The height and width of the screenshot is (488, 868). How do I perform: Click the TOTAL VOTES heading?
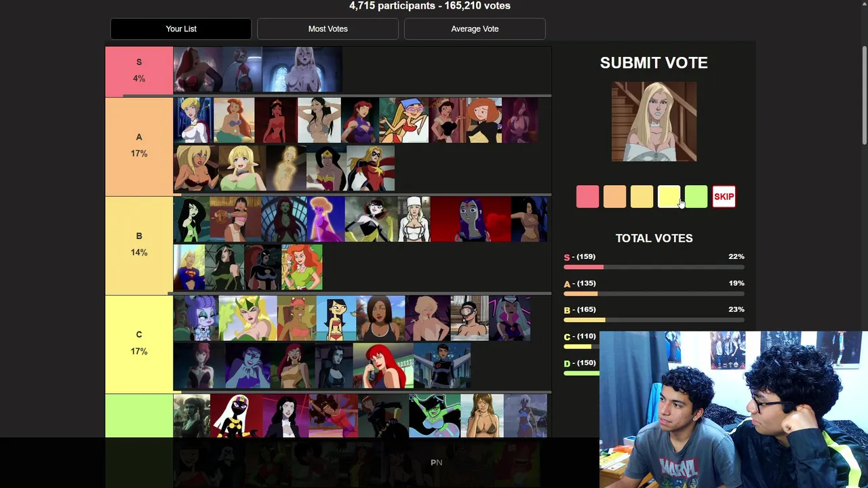[654, 238]
